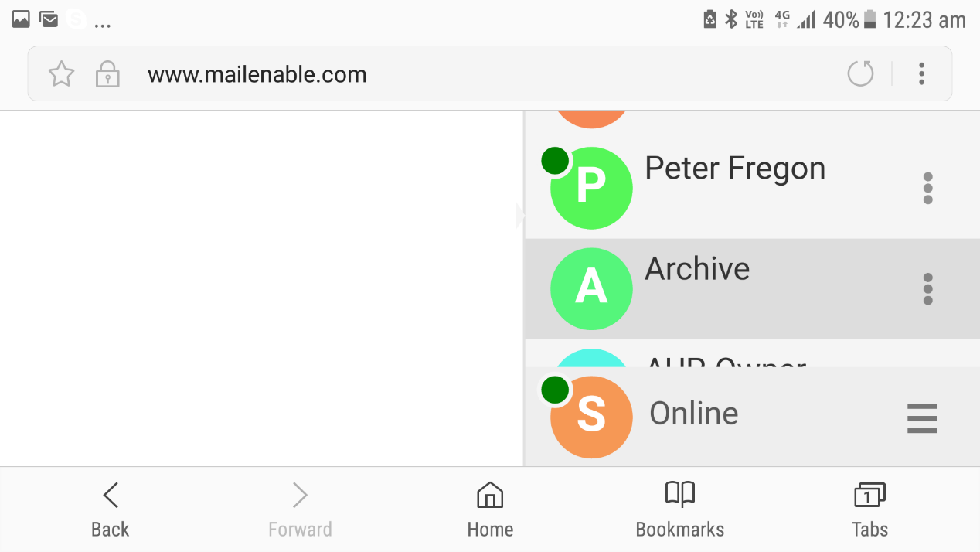Viewport: 980px width, 552px height.
Task: Select the partially hidden cyan contact row
Action: [x=752, y=353]
